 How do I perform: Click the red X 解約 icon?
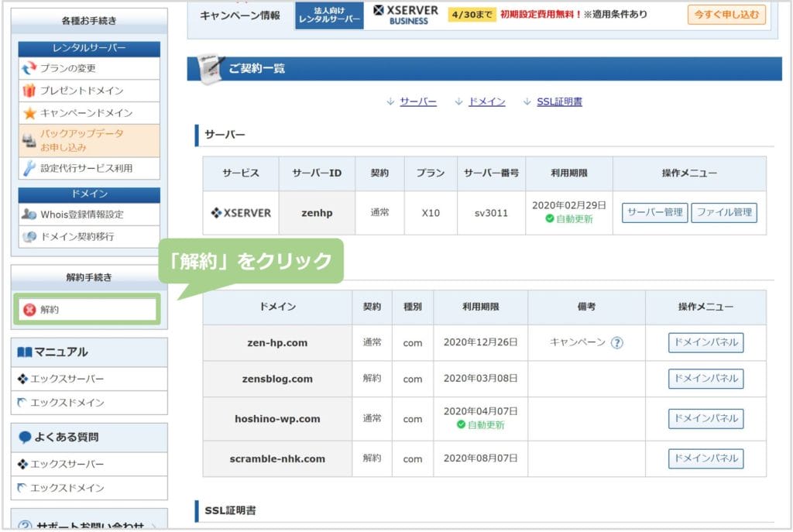tap(29, 310)
